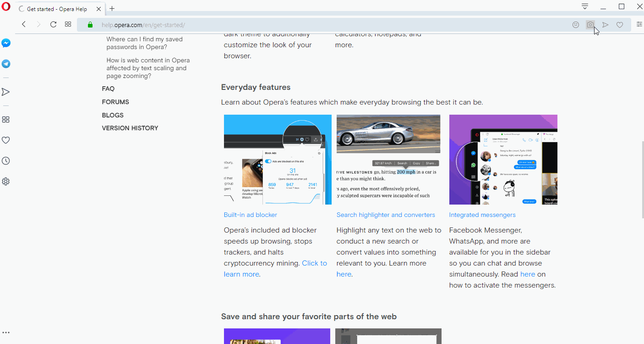This screenshot has height=344, width=644.
Task: Go back to the previous page
Action: (24, 25)
